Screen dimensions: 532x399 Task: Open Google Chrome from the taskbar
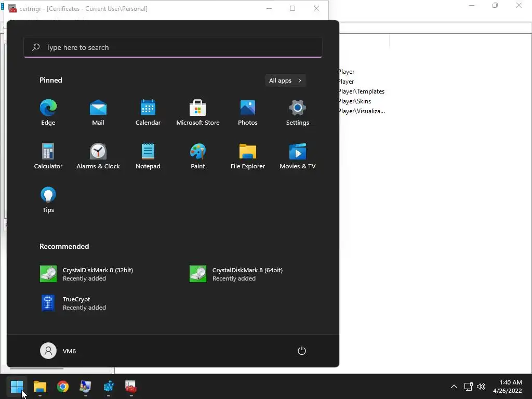(x=63, y=387)
